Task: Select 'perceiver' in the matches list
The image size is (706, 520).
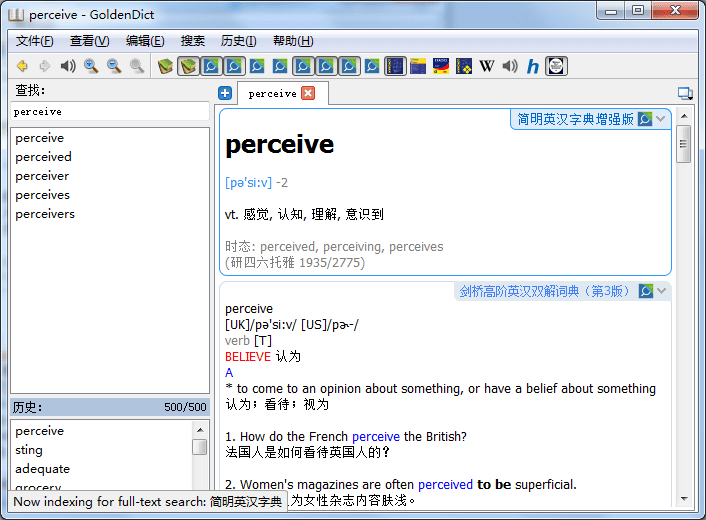Action: tap(42, 176)
